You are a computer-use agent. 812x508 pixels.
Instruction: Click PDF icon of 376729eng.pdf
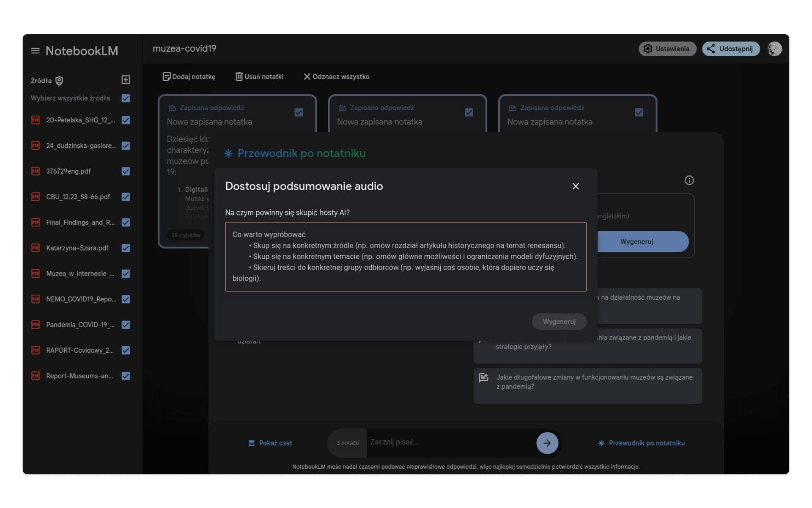(36, 171)
